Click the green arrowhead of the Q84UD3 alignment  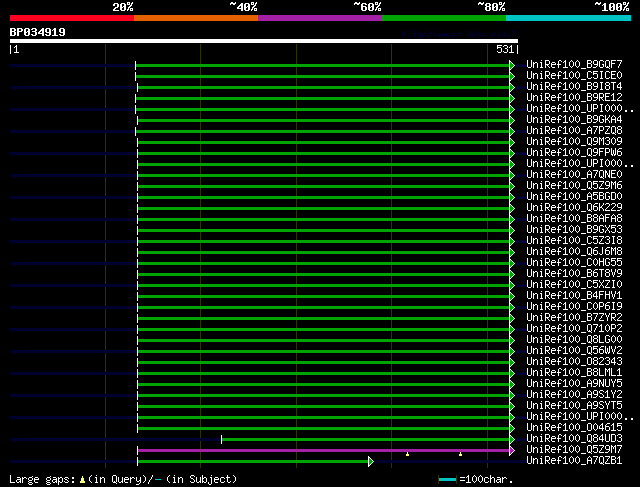tap(512, 440)
